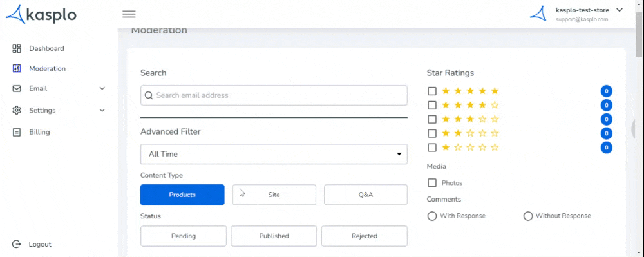Click the Kasplo logo in sidebar
The width and height of the screenshot is (644, 257).
[41, 14]
